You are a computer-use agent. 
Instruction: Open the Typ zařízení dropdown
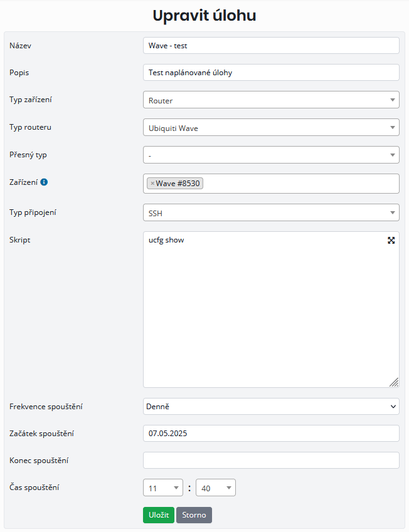(271, 100)
